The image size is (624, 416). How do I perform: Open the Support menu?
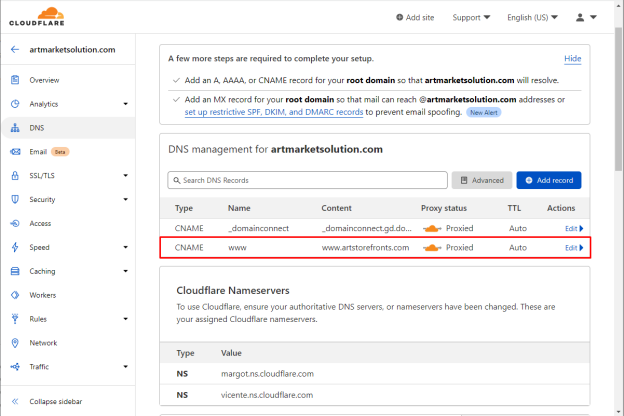(471, 18)
